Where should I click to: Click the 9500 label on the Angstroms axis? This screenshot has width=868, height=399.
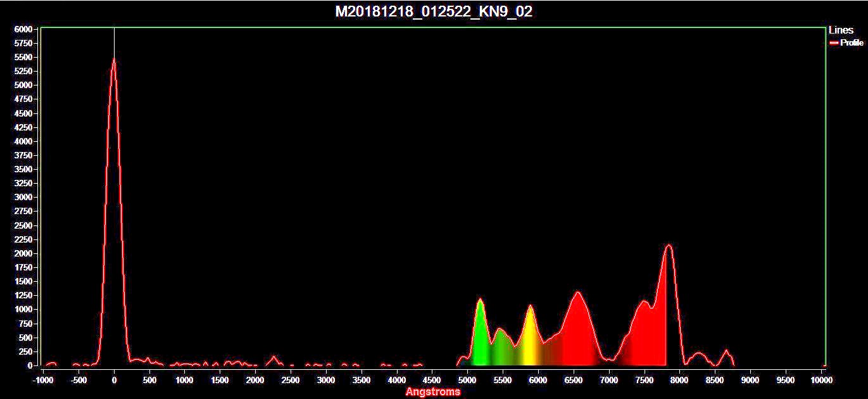pyautogui.click(x=786, y=380)
